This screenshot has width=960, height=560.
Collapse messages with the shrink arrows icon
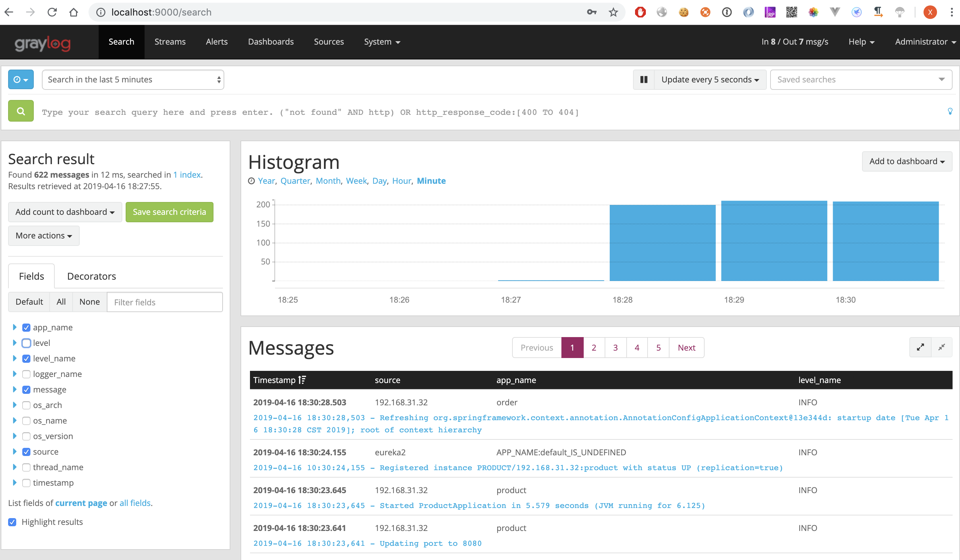(942, 347)
